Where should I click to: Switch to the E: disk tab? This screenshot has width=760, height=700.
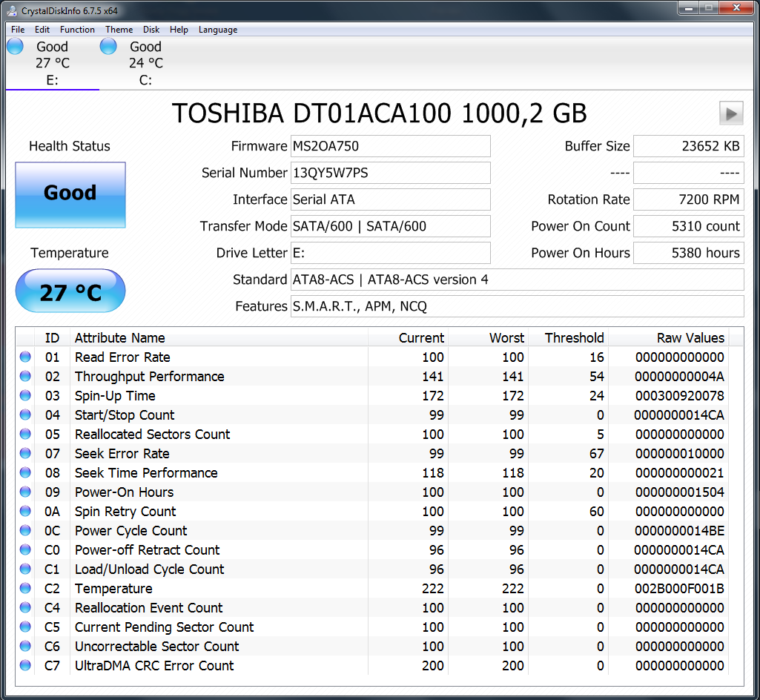coord(53,63)
